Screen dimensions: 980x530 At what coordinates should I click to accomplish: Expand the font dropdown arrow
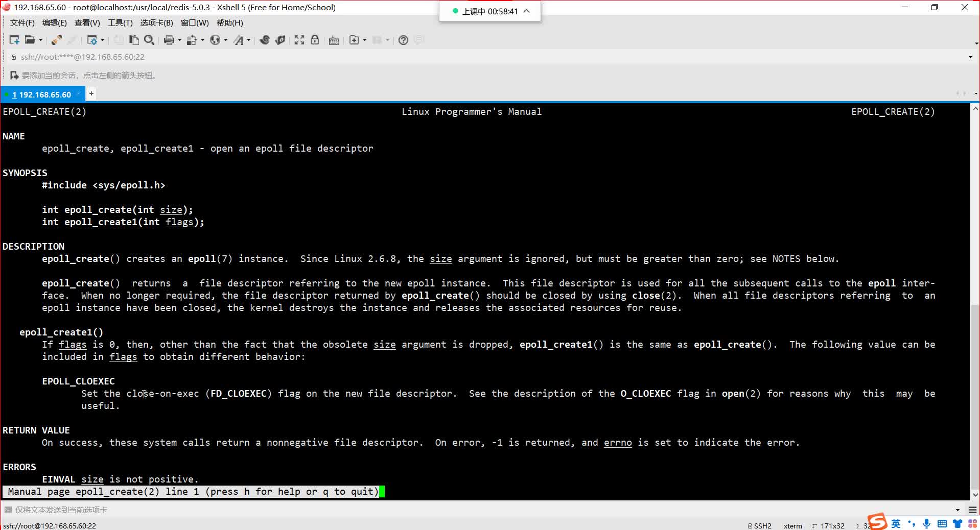click(x=249, y=40)
